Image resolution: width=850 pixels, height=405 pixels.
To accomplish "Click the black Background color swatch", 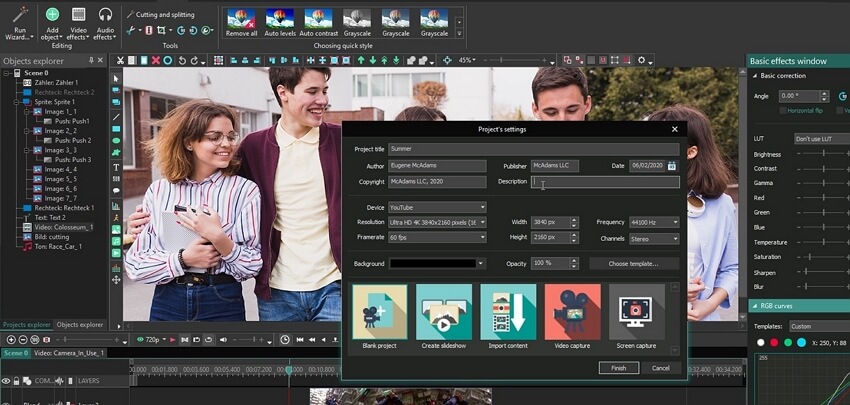I will point(432,264).
